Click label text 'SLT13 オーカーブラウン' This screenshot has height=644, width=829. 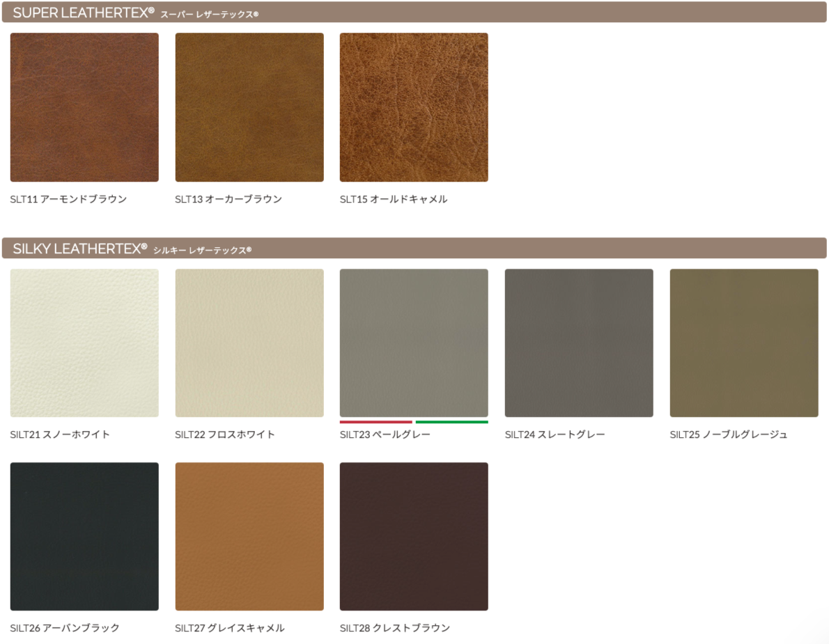tap(228, 199)
